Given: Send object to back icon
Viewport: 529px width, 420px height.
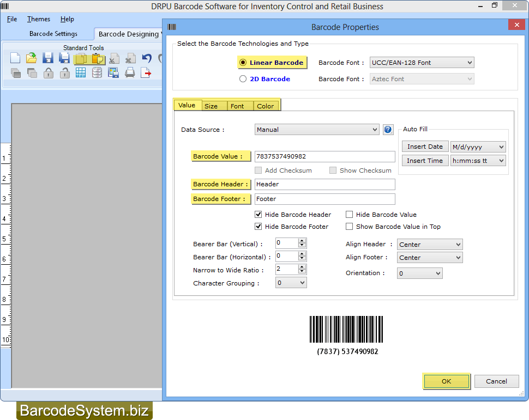Looking at the screenshot, I should tap(32, 73).
